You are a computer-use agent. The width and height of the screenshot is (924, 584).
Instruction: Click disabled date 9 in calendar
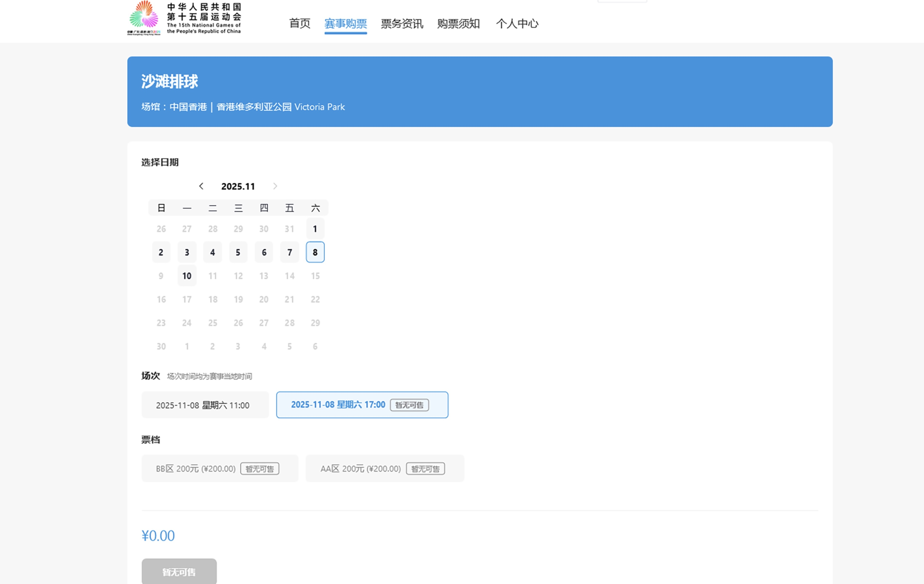coord(161,276)
